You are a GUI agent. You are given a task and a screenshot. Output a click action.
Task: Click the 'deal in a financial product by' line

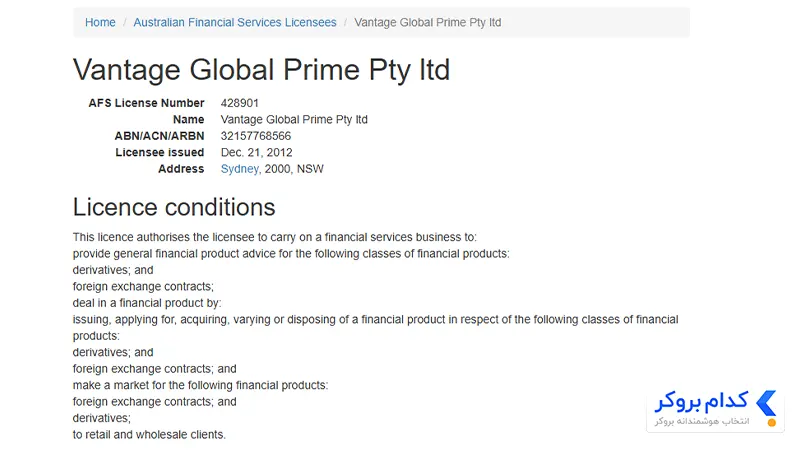[147, 303]
